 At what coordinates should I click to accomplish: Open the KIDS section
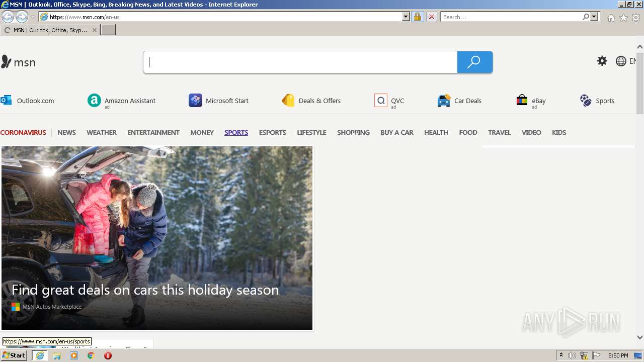pos(559,132)
